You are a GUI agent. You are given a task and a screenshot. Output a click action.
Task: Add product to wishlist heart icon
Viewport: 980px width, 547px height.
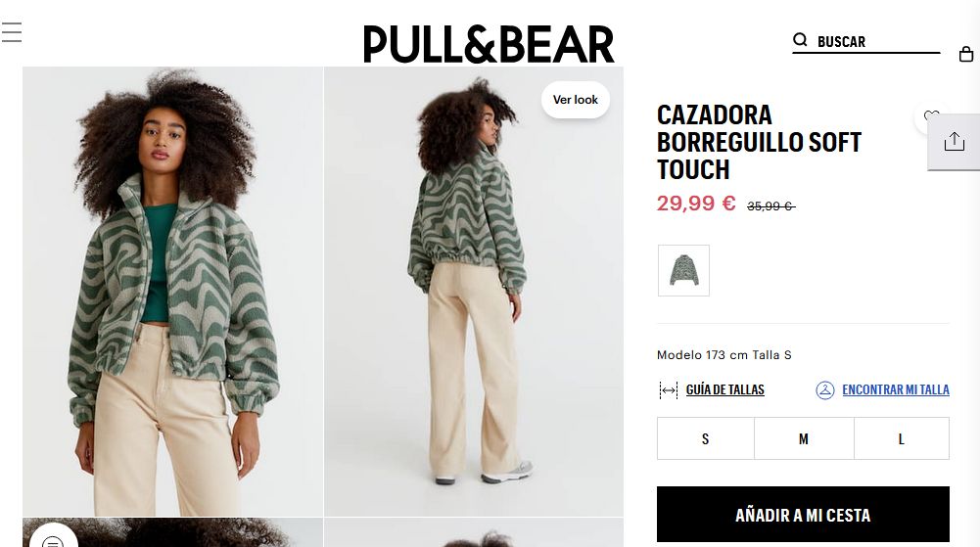(x=931, y=116)
